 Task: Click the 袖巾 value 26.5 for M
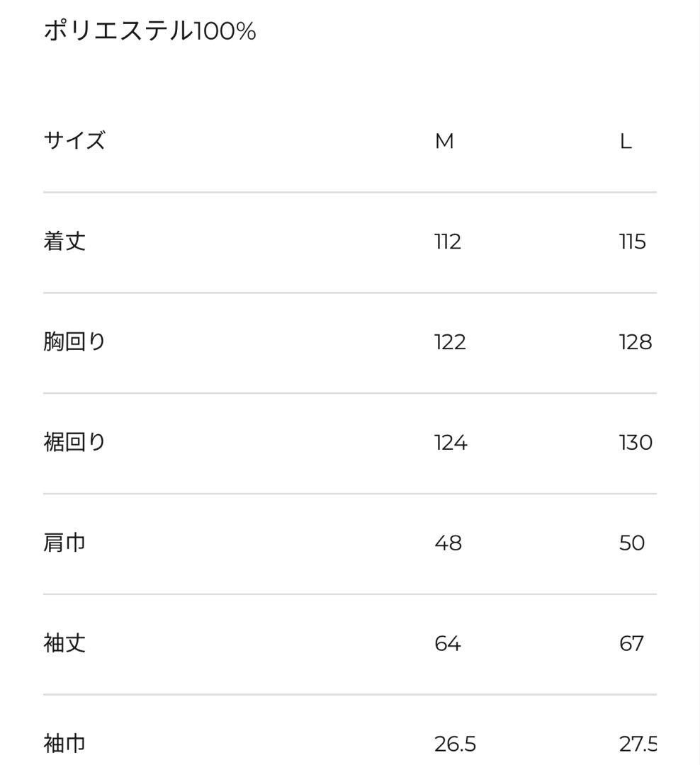[x=455, y=744]
